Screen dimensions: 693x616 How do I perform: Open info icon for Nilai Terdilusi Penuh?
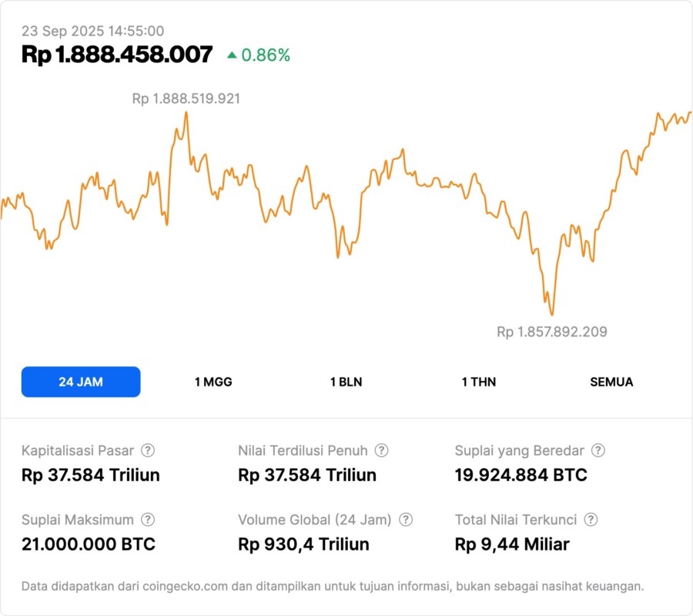coord(381,450)
